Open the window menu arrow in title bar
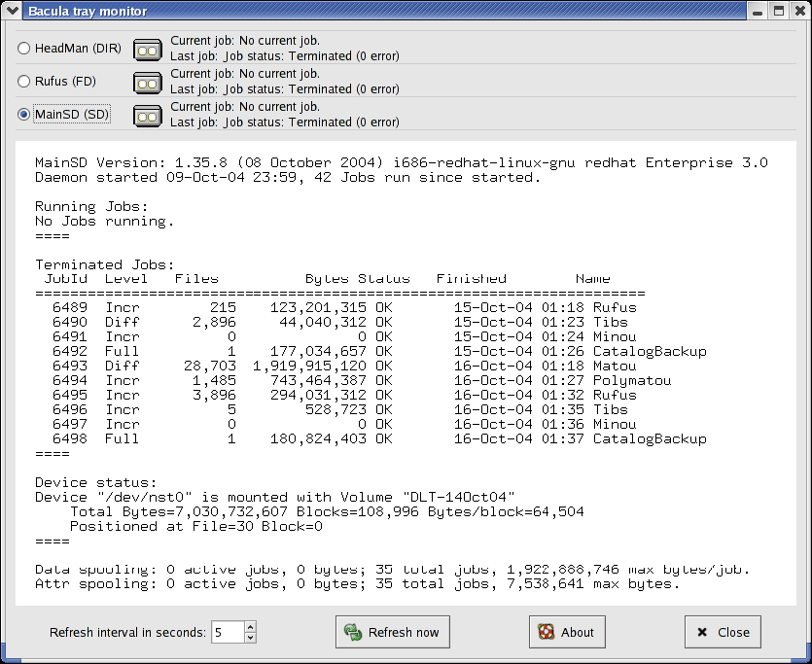 (12, 11)
